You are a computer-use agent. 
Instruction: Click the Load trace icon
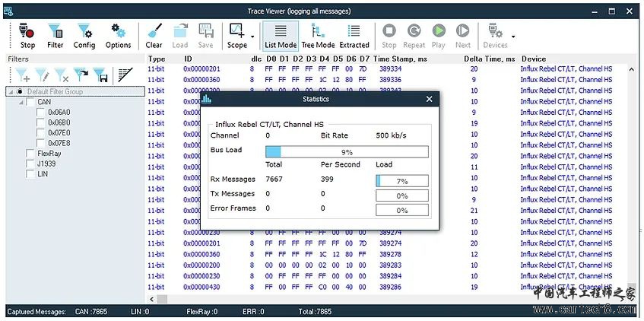click(x=180, y=37)
